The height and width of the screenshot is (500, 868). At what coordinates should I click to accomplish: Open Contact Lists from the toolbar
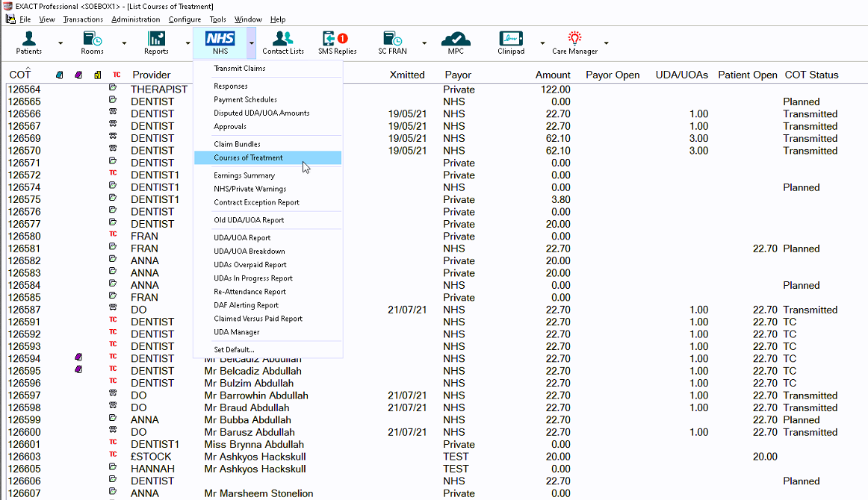(x=283, y=43)
